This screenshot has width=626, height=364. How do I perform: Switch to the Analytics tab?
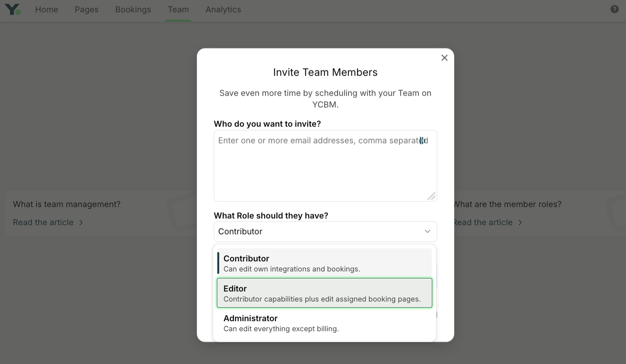point(223,10)
